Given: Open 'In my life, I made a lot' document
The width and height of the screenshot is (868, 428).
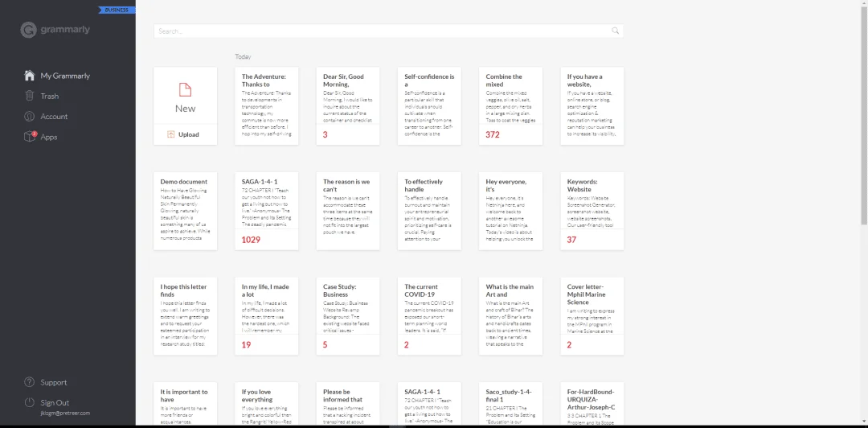Looking at the screenshot, I should point(266,316).
